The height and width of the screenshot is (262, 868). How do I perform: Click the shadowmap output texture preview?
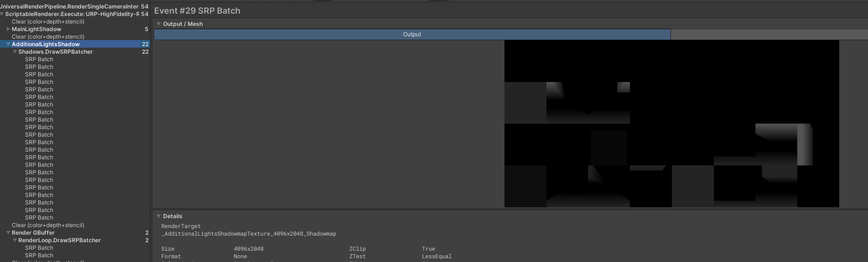671,123
